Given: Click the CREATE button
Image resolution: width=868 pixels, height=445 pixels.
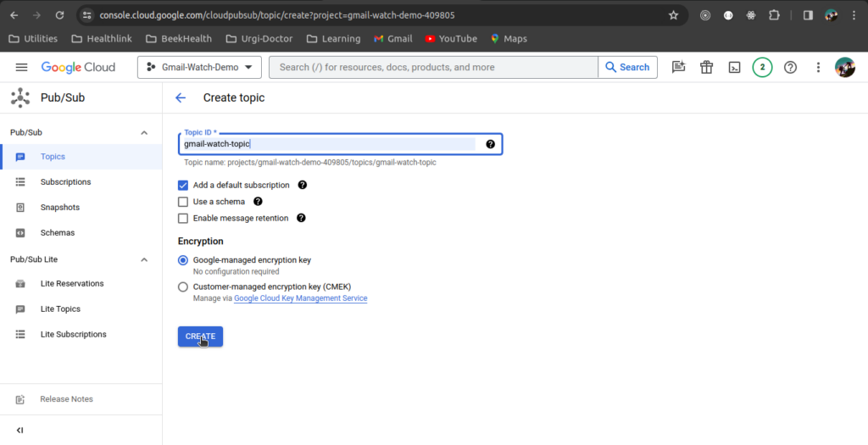Looking at the screenshot, I should pos(200,337).
